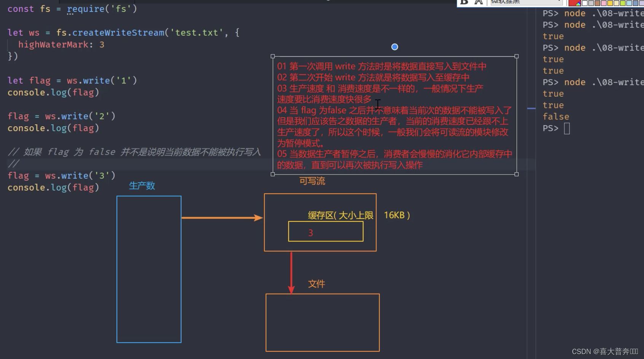Pick the pink color swatch

click(x=604, y=3)
